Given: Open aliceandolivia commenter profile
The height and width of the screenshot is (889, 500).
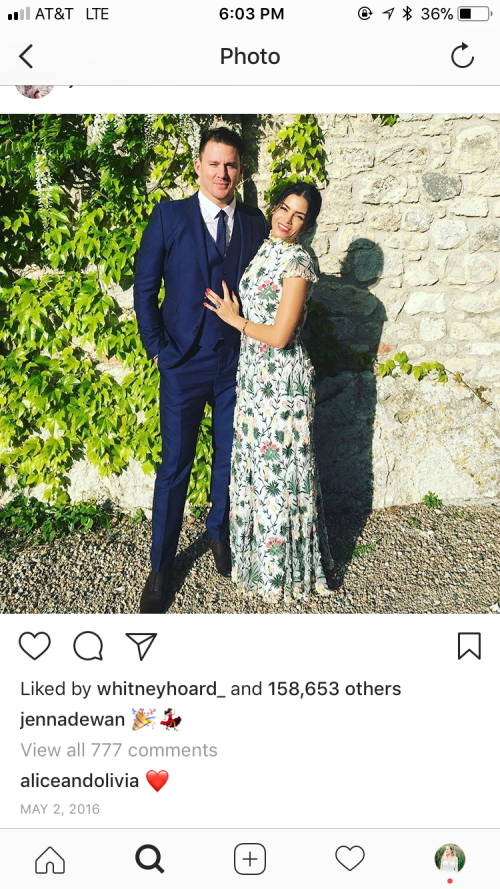Looking at the screenshot, I should point(79,781).
